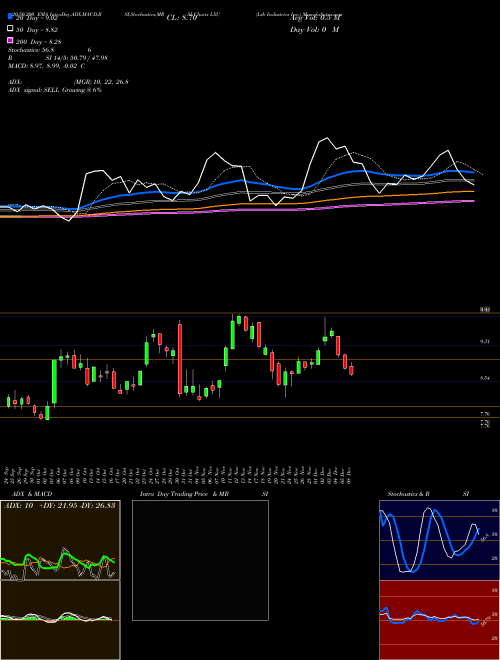Image resolution: width=500 pixels, height=660 pixels.
Task: Click the empty intraday trading price panel
Action: click(x=200, y=560)
